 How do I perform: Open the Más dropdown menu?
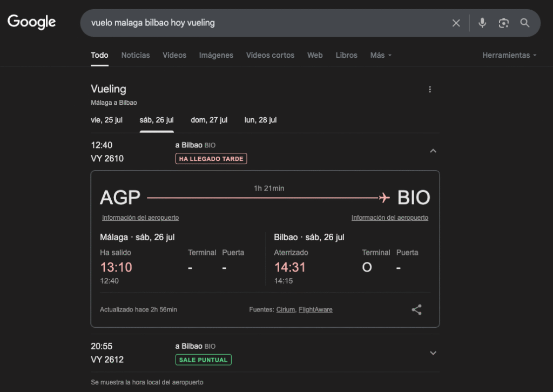[381, 56]
